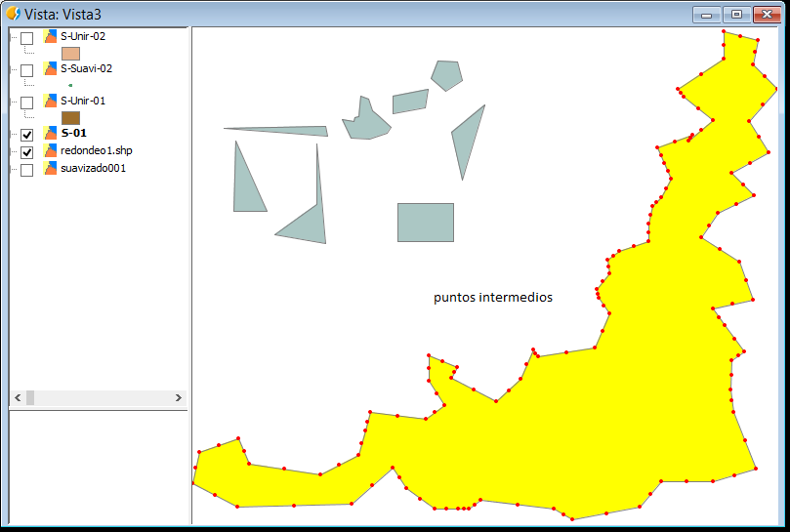
Task: Click the S-Unir-01 layer icon
Action: pyautogui.click(x=51, y=102)
